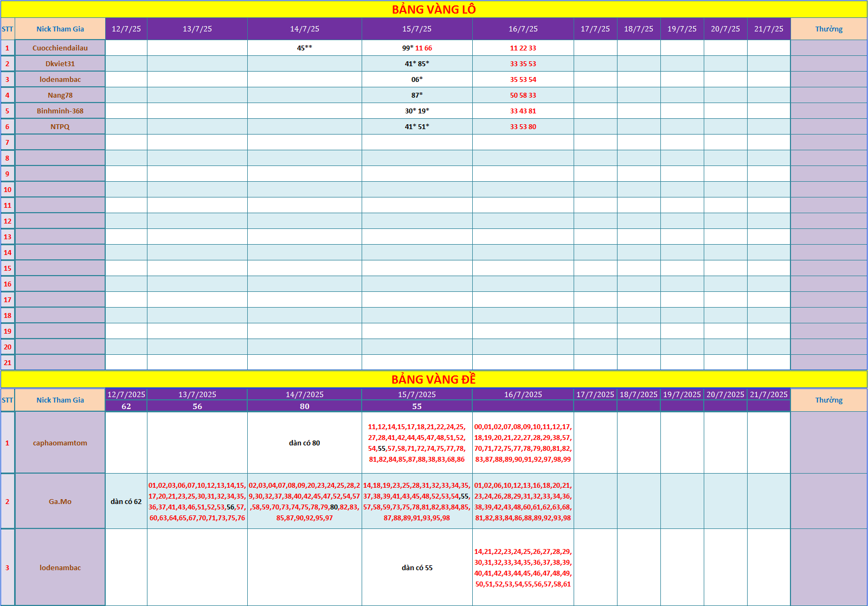Click lodenambac nickname in ĐỀ table

[60, 567]
